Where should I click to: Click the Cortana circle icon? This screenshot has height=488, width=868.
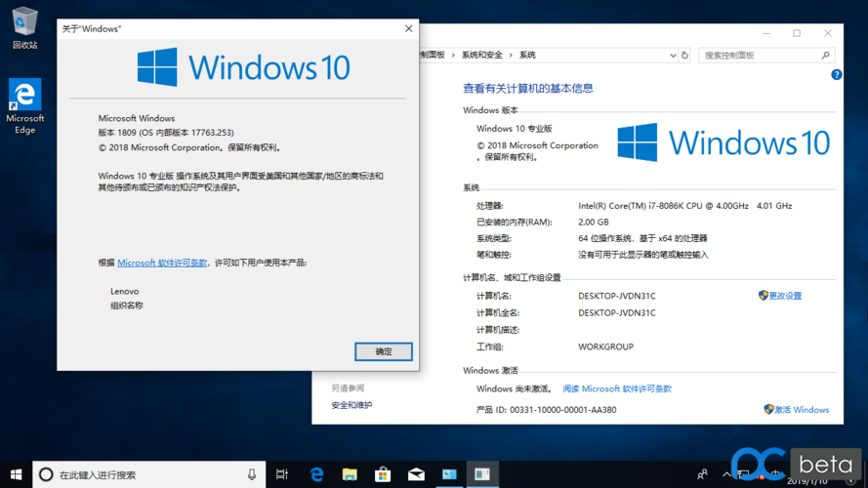[x=46, y=474]
